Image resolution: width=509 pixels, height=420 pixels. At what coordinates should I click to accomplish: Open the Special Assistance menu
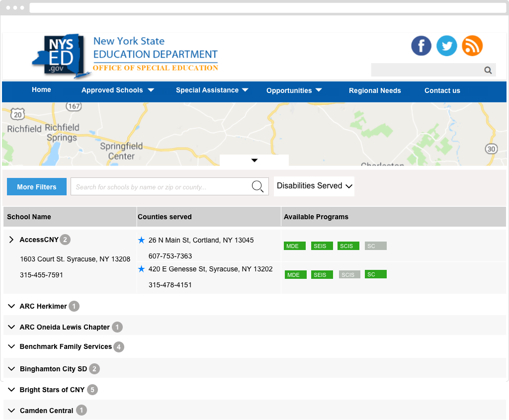click(x=212, y=90)
